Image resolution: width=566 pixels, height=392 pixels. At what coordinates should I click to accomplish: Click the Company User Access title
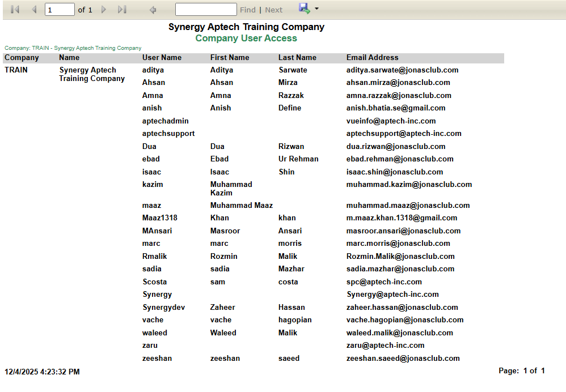tap(246, 38)
